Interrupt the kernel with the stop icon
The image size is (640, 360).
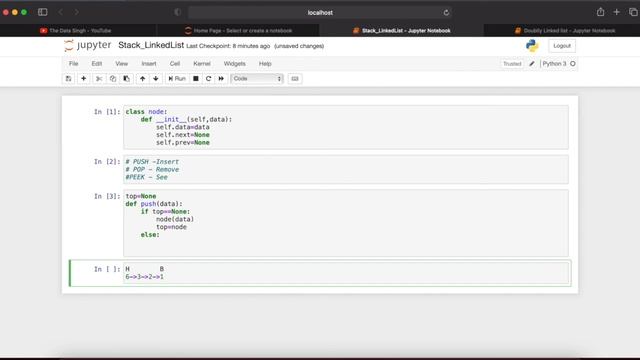tap(196, 78)
